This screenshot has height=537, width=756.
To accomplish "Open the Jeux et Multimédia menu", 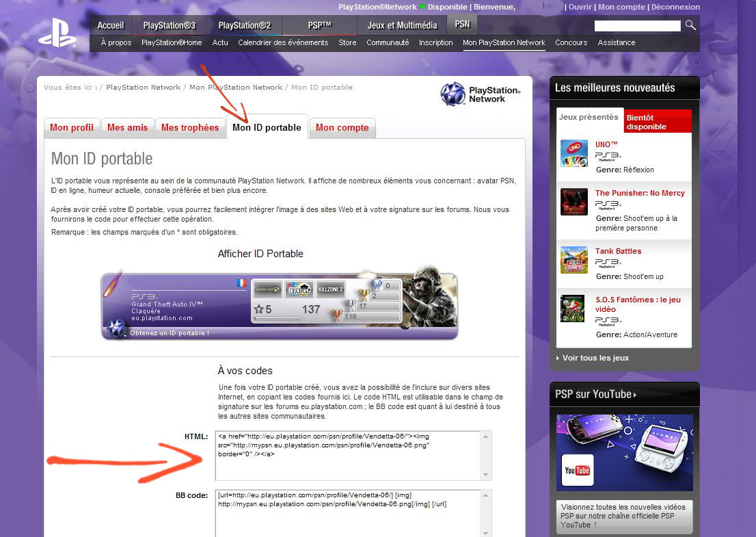I will tap(403, 25).
